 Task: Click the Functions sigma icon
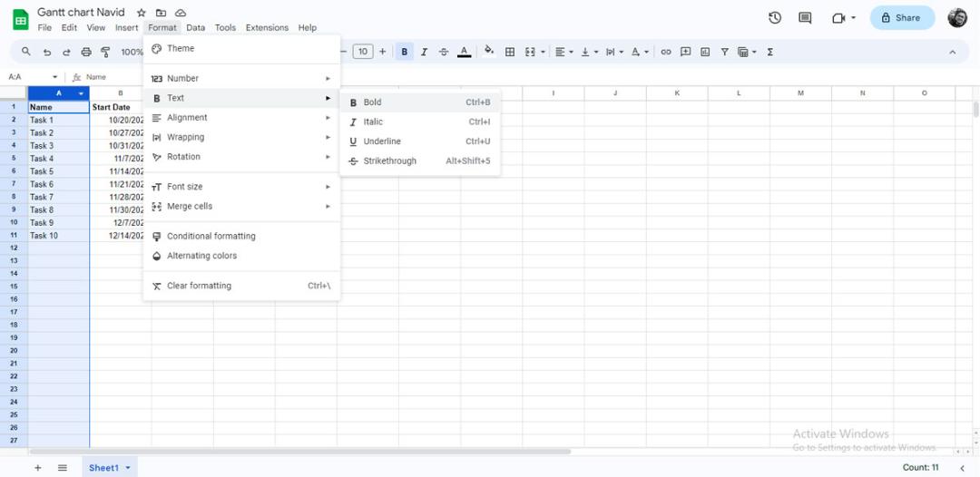click(x=770, y=52)
